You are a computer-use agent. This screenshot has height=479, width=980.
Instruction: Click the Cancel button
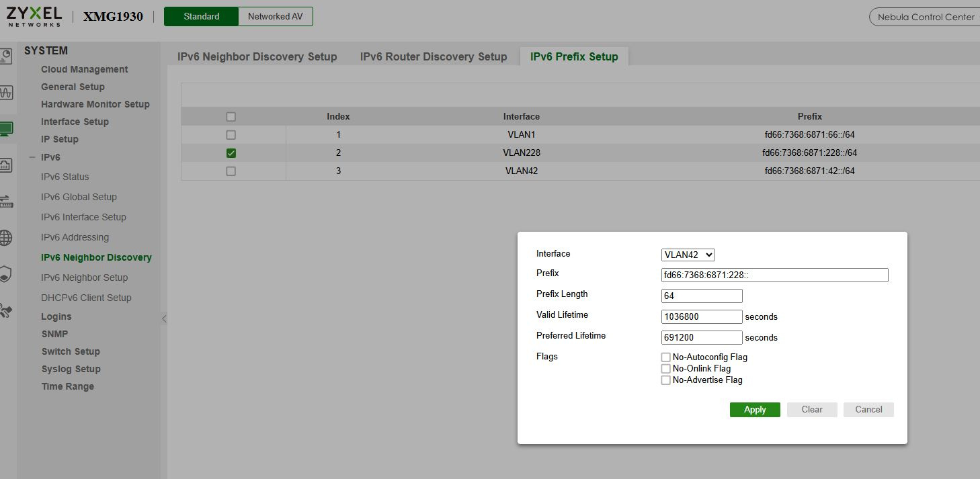(x=868, y=410)
